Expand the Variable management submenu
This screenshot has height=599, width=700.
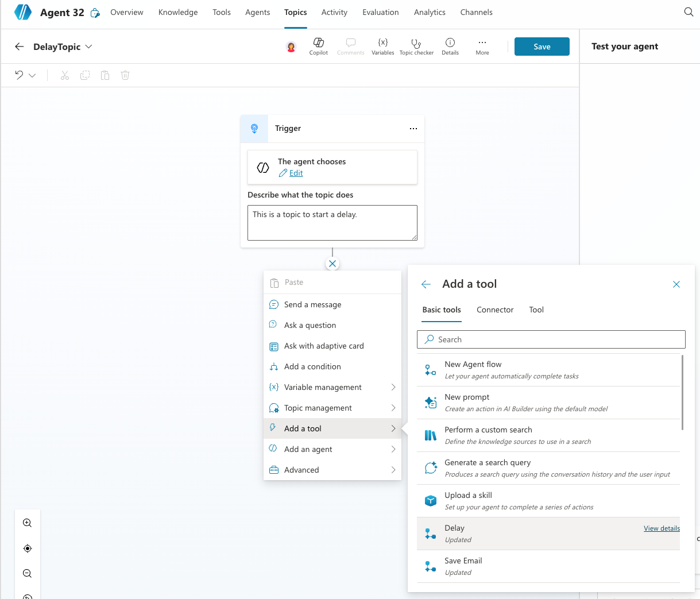(x=332, y=387)
